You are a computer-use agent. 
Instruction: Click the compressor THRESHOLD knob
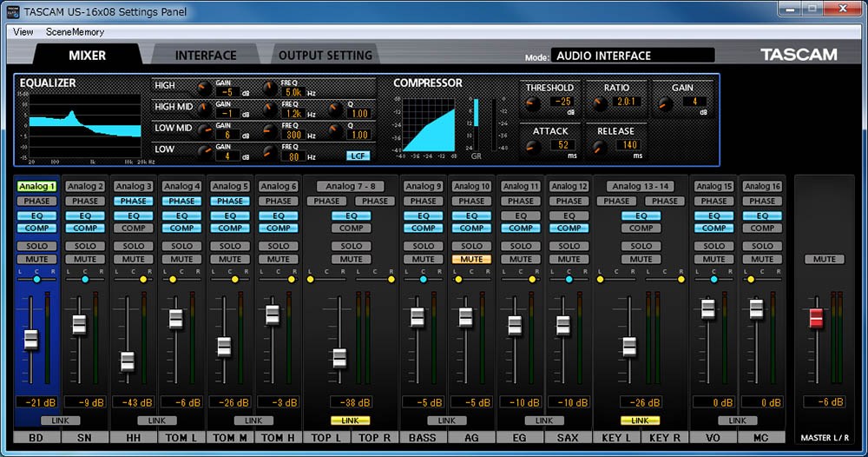[x=532, y=104]
